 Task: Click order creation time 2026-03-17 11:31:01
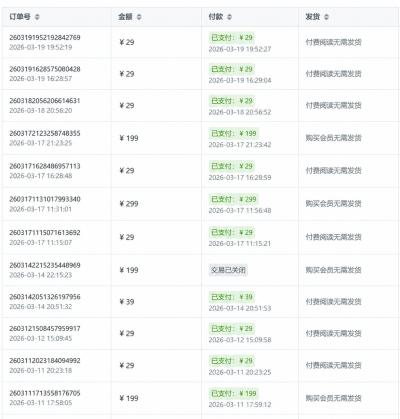pos(41,209)
